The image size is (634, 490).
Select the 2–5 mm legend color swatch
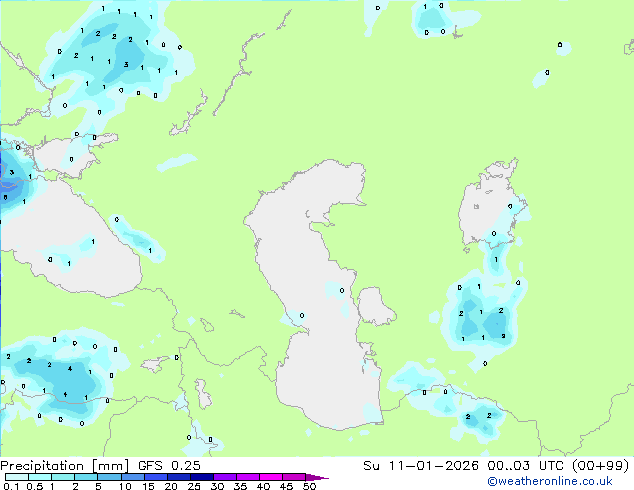pos(86,477)
